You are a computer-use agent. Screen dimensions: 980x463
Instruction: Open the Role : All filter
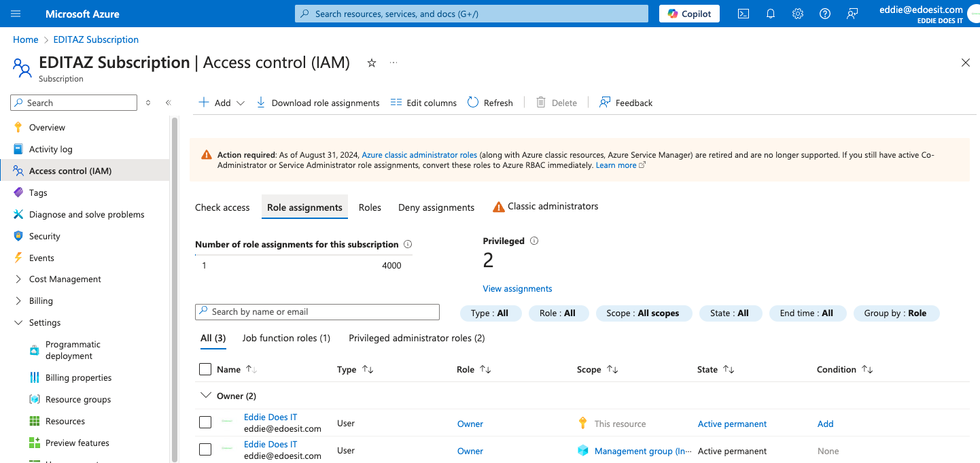pos(557,313)
